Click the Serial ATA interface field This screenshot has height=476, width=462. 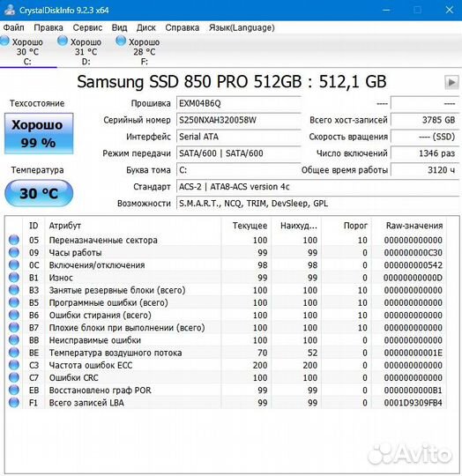239,137
